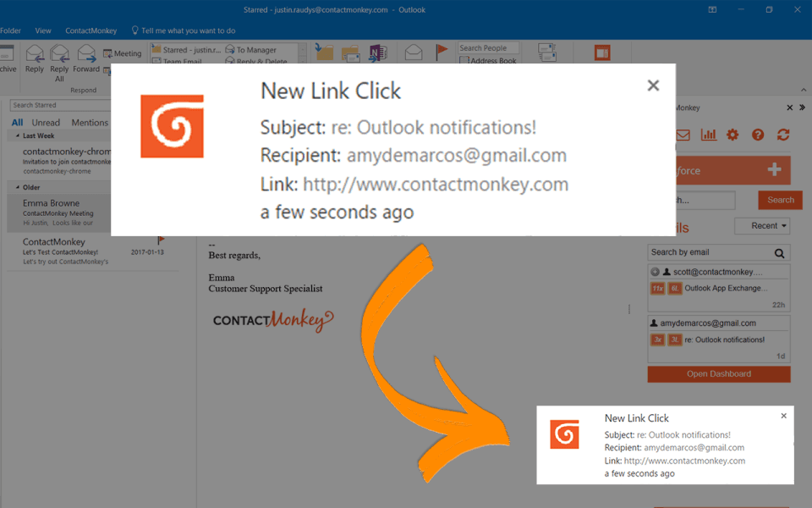Click the sidebar envelope icon
The width and height of the screenshot is (812, 508).
coord(683,135)
